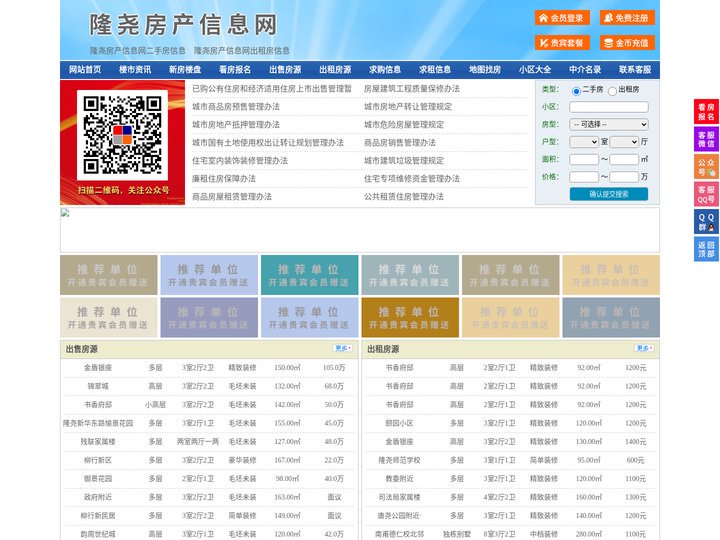Open the 新房楼盘 navigation item
Screen dimensions: 720x540
[x=185, y=70]
